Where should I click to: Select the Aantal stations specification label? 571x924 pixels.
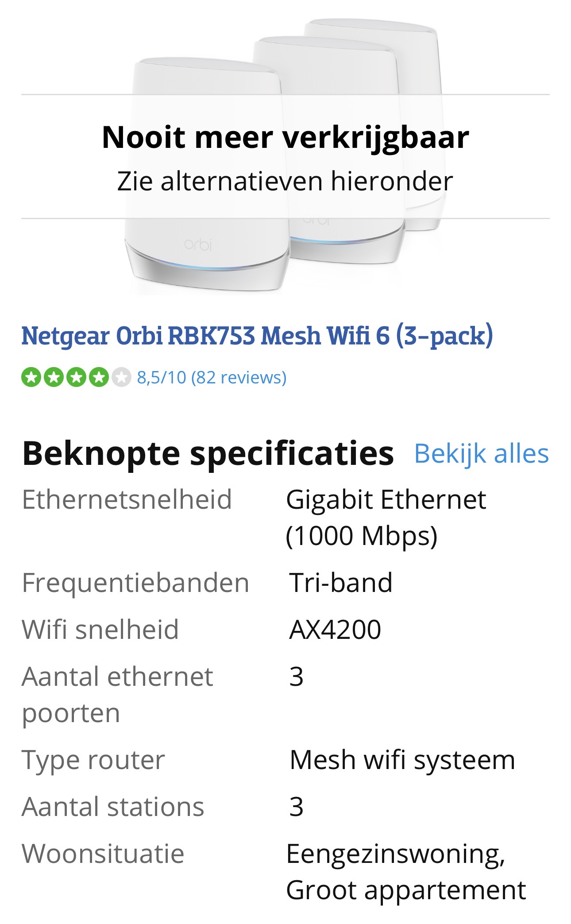pyautogui.click(x=113, y=807)
